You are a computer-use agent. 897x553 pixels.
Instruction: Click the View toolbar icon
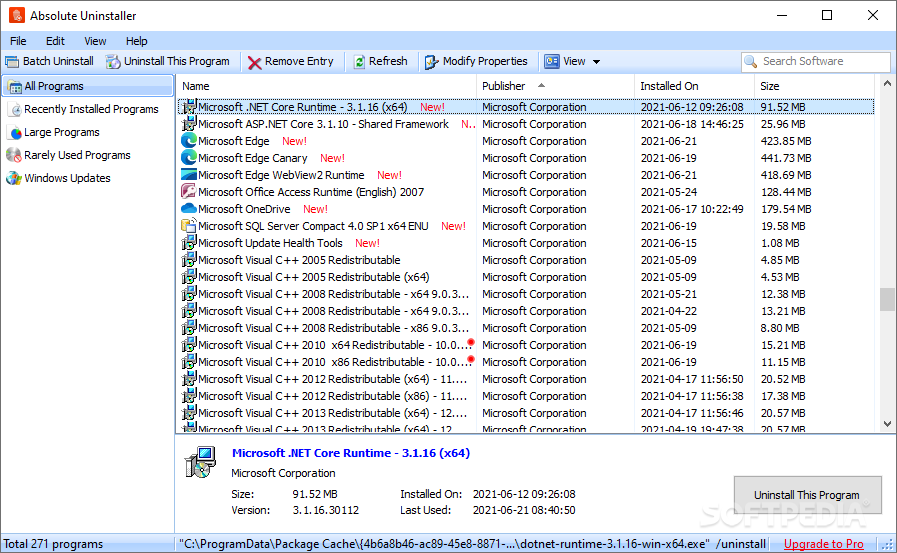coord(551,61)
